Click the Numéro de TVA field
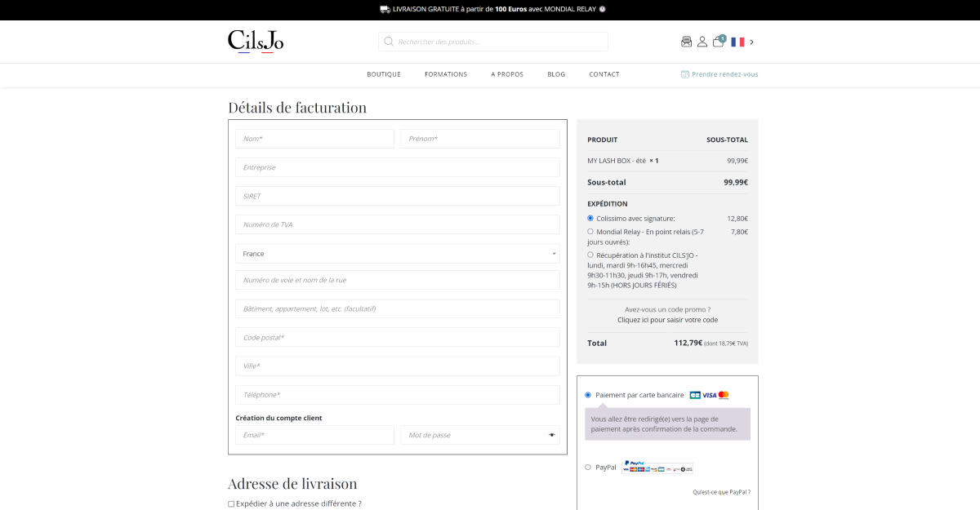Screen dimensions: 980x510 398,224
